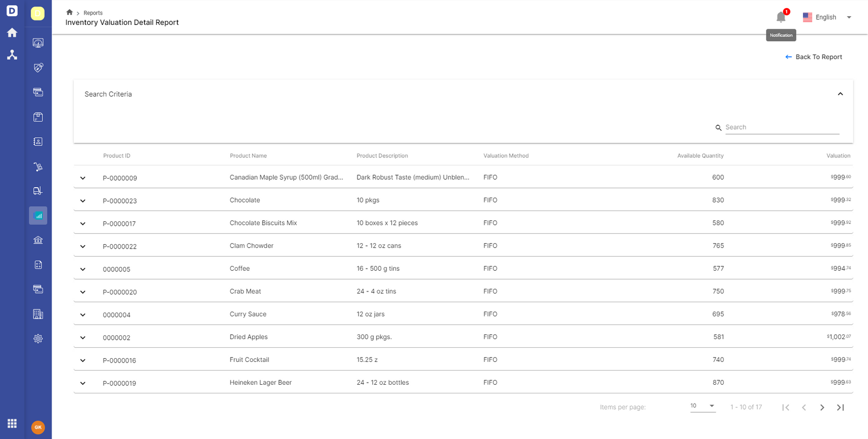
Task: Open the dashboard monitor icon in sidebar
Action: click(38, 43)
